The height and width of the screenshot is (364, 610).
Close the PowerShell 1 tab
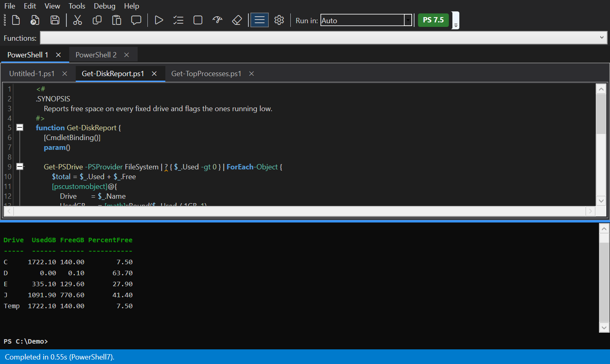point(58,55)
